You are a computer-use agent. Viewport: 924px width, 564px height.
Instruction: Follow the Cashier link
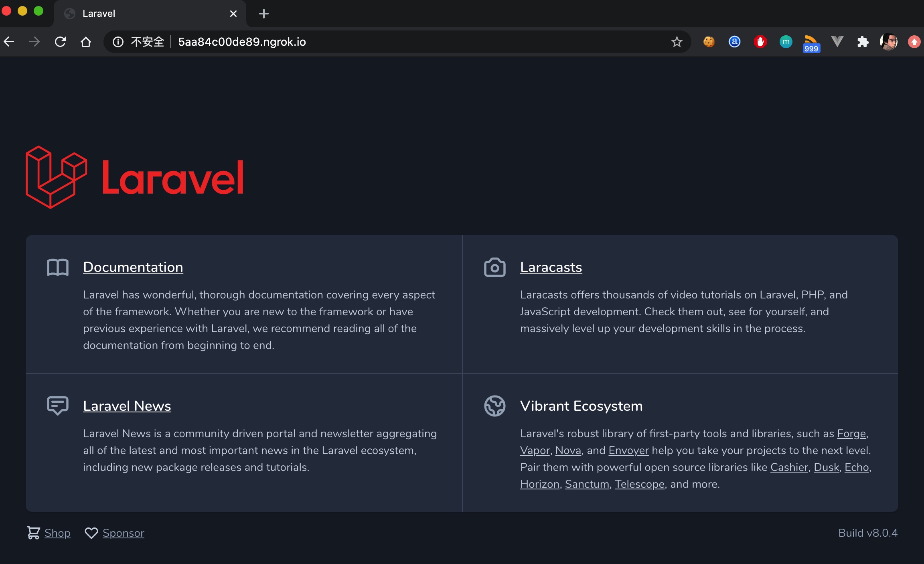pyautogui.click(x=789, y=467)
